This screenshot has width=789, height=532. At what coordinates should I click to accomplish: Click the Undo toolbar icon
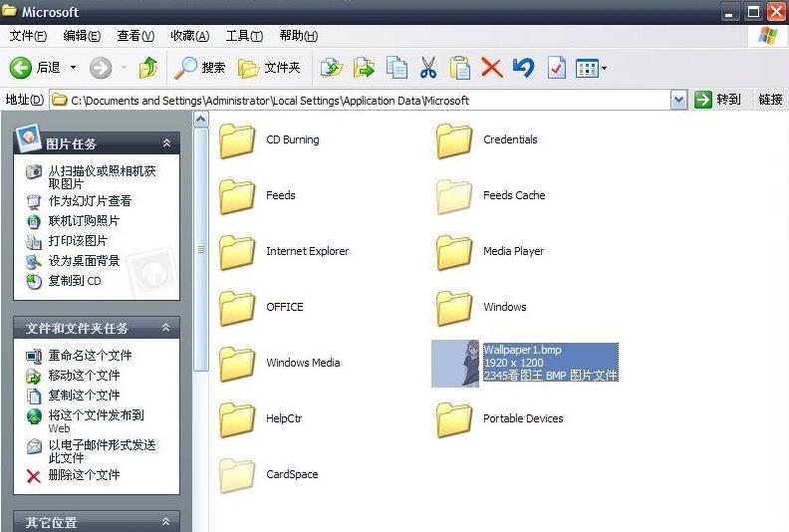pos(523,68)
